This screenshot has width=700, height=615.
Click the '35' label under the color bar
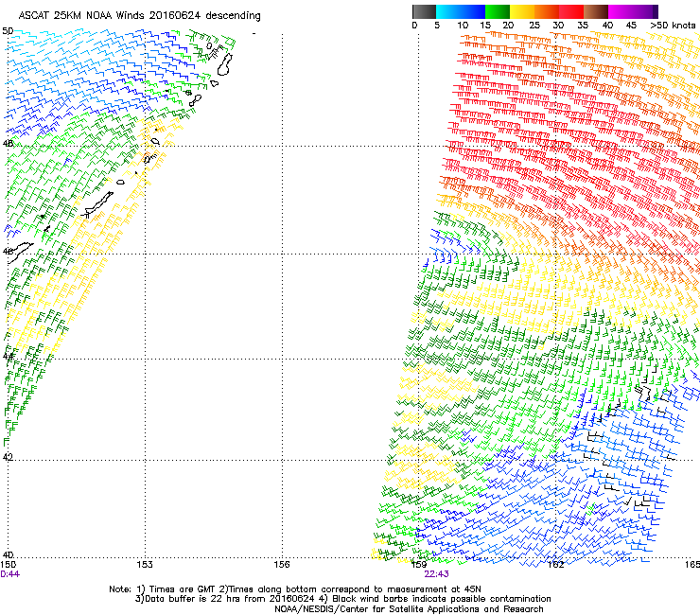pos(583,26)
